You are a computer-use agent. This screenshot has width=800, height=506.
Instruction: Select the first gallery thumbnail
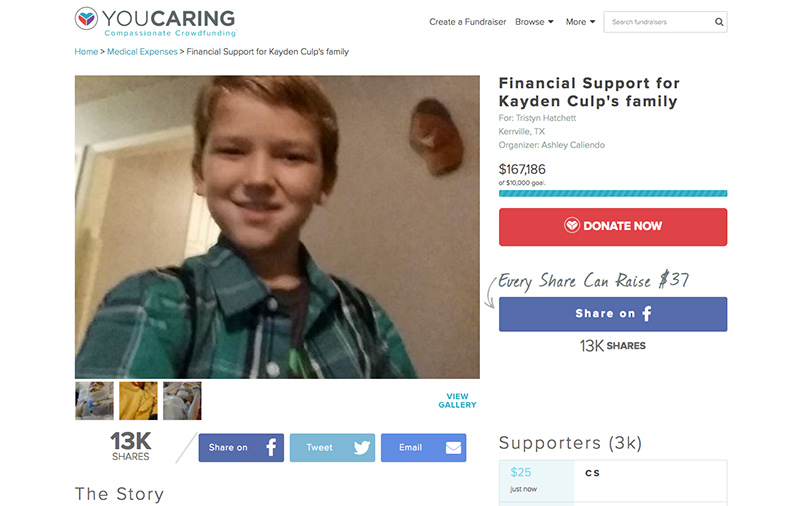coord(94,401)
